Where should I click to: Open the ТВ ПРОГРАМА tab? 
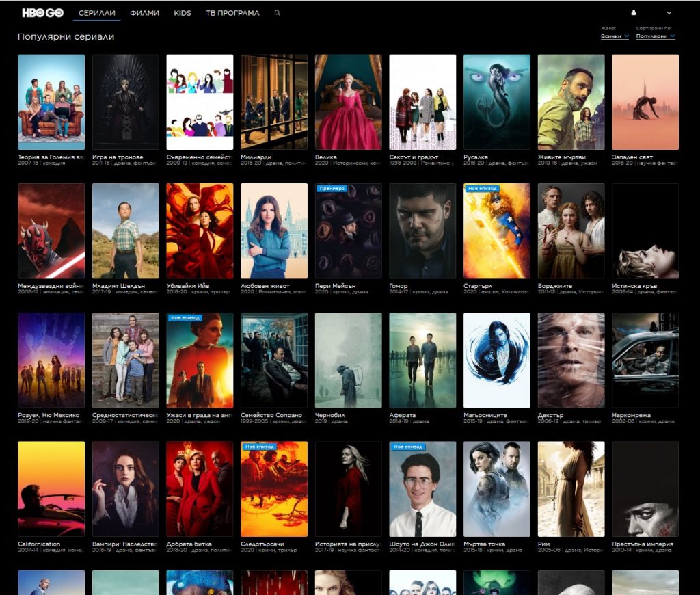(x=232, y=13)
